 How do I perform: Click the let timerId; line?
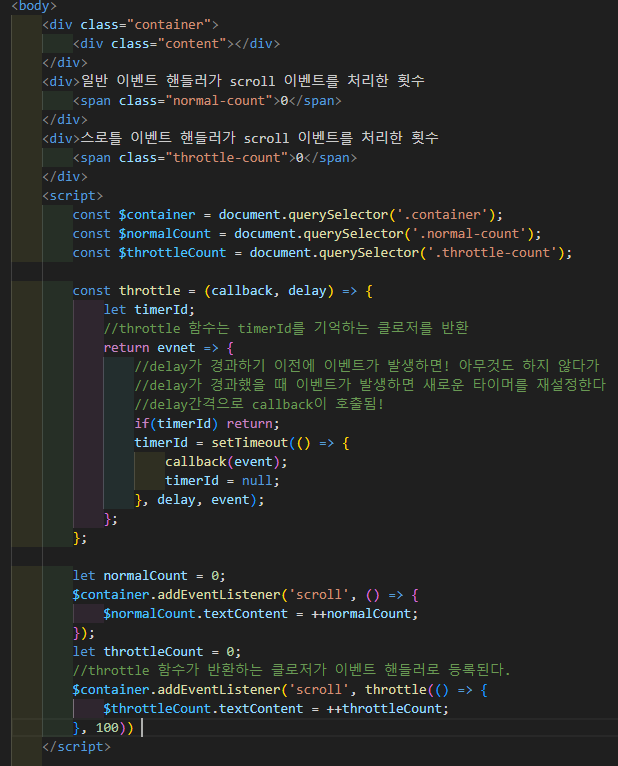pos(149,310)
